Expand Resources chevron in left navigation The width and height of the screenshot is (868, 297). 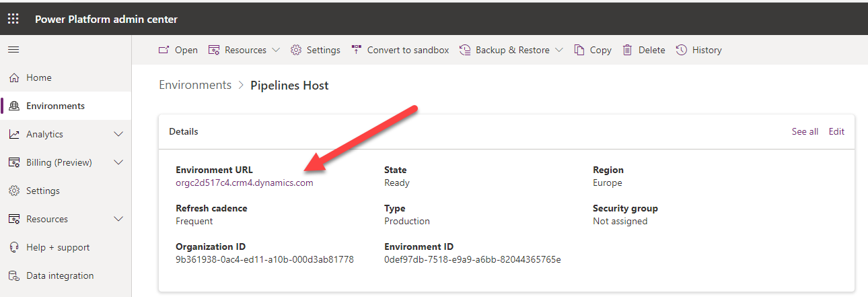[x=118, y=219]
